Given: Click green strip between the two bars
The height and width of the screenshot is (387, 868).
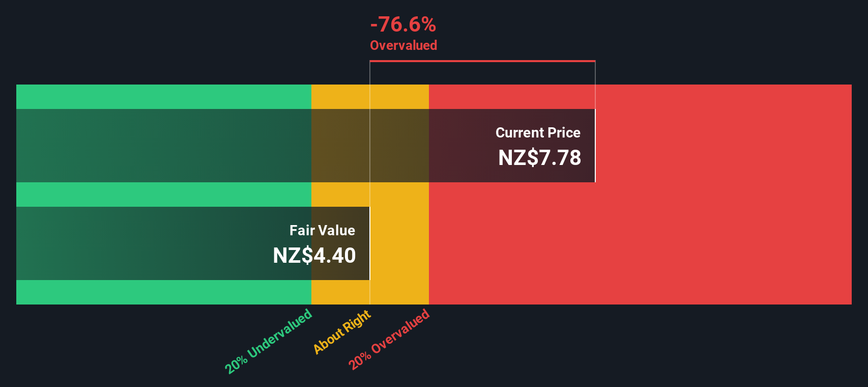Looking at the screenshot, I should pyautogui.click(x=164, y=195).
